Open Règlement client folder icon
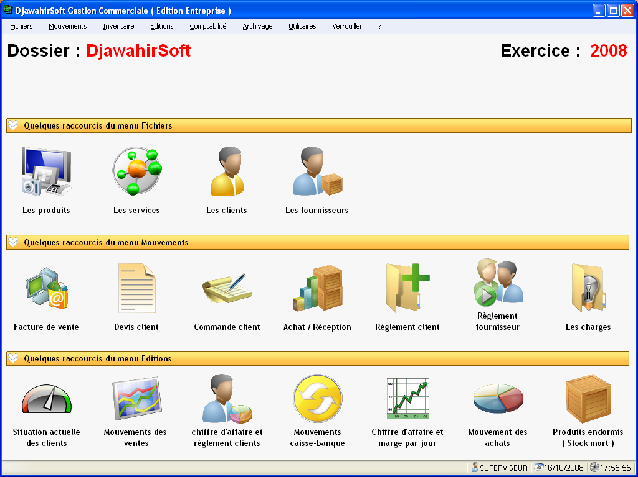 coord(408,288)
